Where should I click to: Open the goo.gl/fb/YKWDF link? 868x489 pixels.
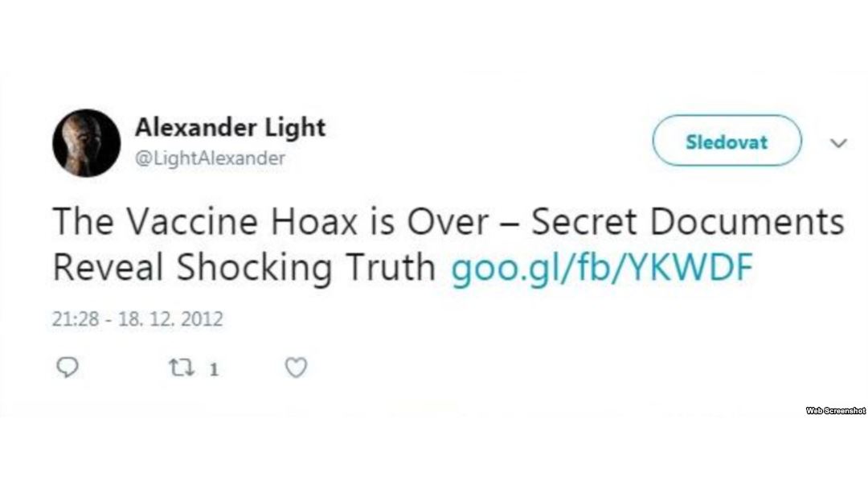click(602, 268)
